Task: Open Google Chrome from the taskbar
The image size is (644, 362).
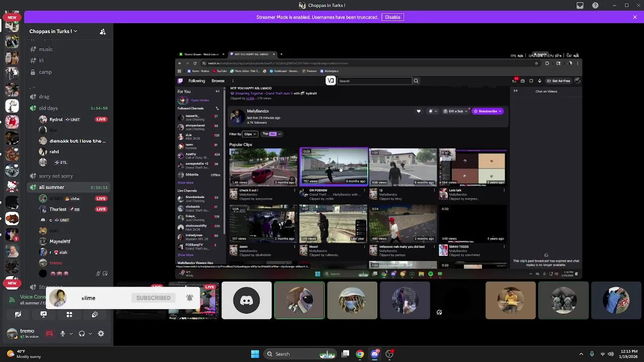Action: (x=360, y=354)
